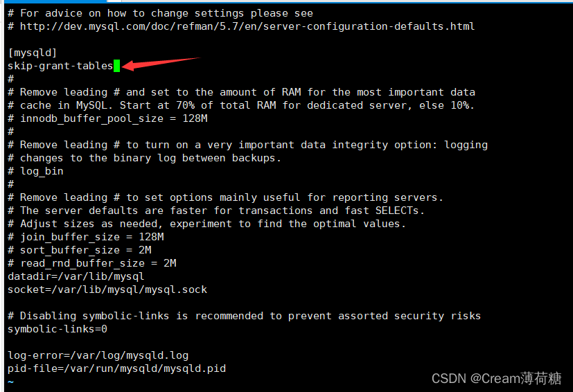Click the pid-file=/var/run/mysqld/mysqld.pid line
This screenshot has width=573, height=392.
(x=116, y=368)
